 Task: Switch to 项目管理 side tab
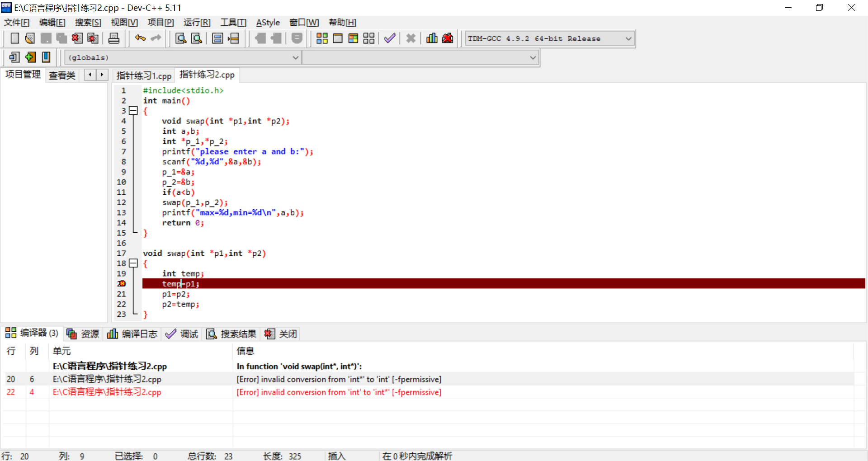coord(23,75)
